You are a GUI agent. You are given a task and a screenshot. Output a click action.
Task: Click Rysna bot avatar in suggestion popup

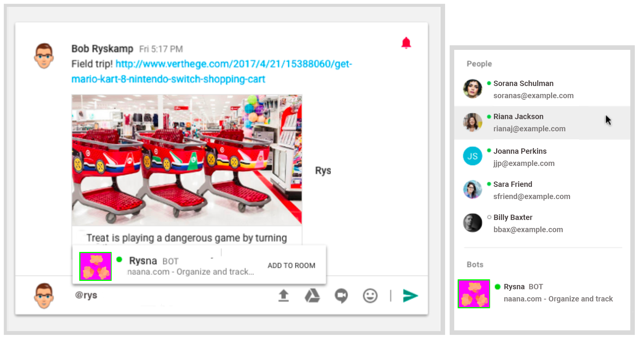(x=95, y=266)
